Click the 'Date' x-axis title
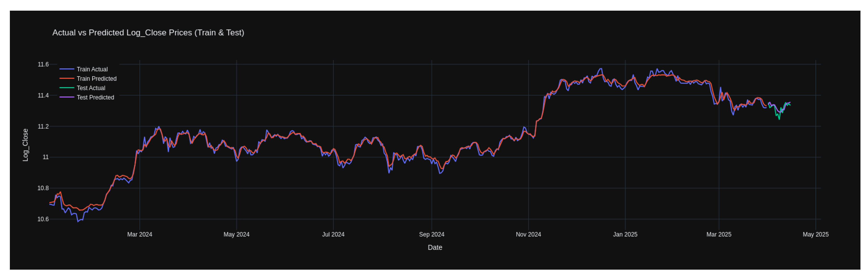The height and width of the screenshot is (279, 868). pyautogui.click(x=435, y=247)
